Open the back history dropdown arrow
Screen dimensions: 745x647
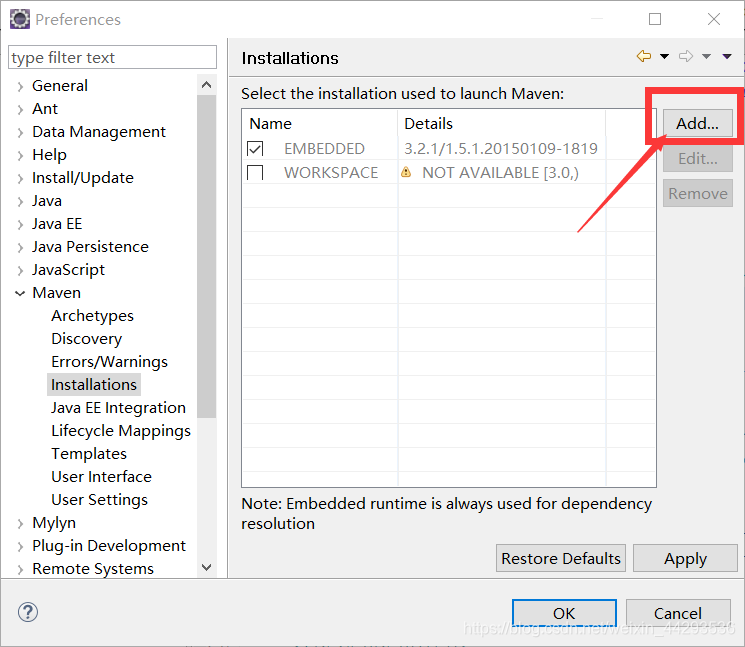664,57
